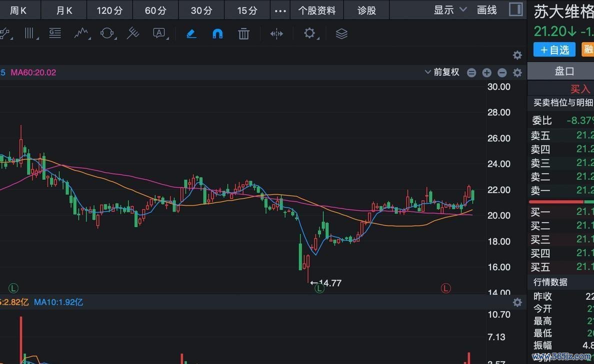
Task: Click the equals-circle reset zoom icon
Action: tap(471, 72)
